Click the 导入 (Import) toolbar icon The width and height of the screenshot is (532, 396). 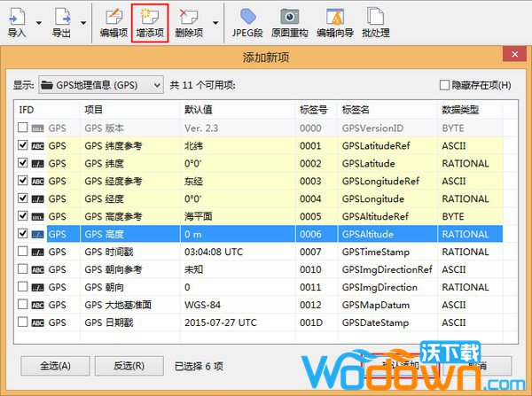16,21
